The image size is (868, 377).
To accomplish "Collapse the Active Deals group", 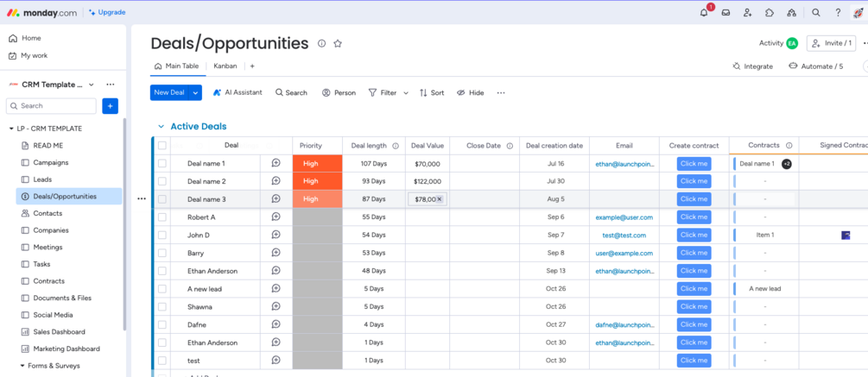I will coord(161,127).
